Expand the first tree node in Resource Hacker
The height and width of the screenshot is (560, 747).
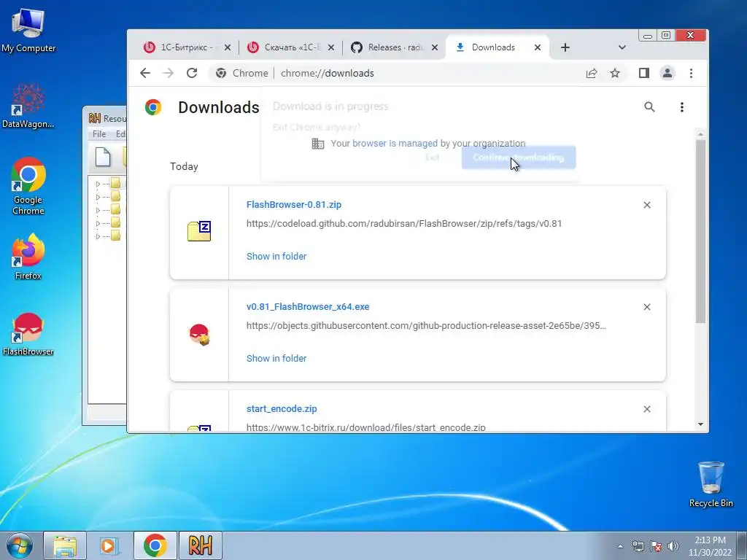point(98,184)
